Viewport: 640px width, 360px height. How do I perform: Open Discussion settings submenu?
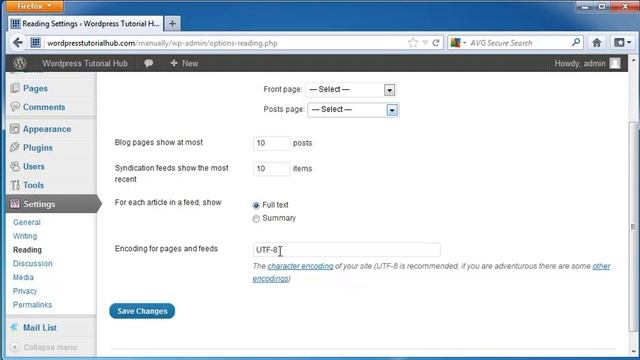pyautogui.click(x=33, y=264)
